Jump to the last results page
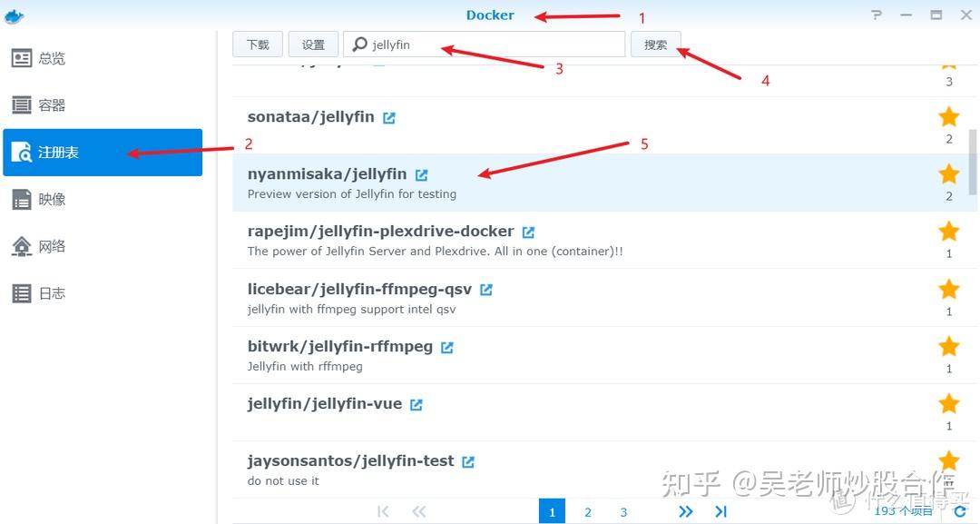 pos(720,510)
